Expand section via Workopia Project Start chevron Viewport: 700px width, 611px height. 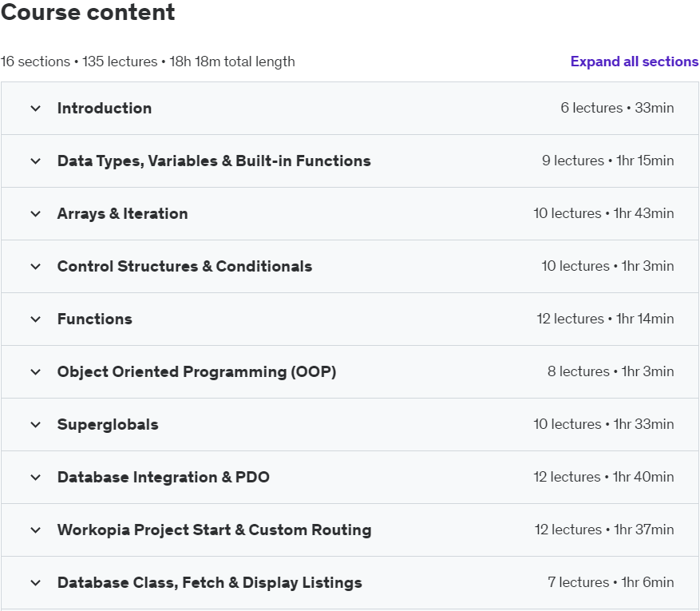tap(35, 530)
